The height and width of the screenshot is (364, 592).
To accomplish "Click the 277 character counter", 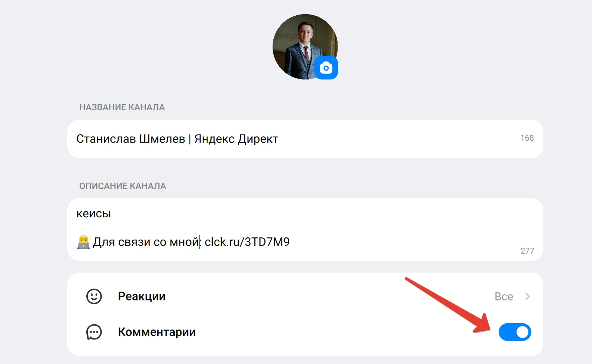I will [x=527, y=251].
